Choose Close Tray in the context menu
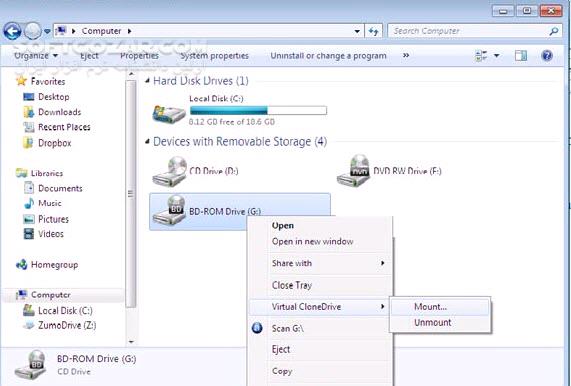Screen dimensions: 571x386 click(x=292, y=285)
